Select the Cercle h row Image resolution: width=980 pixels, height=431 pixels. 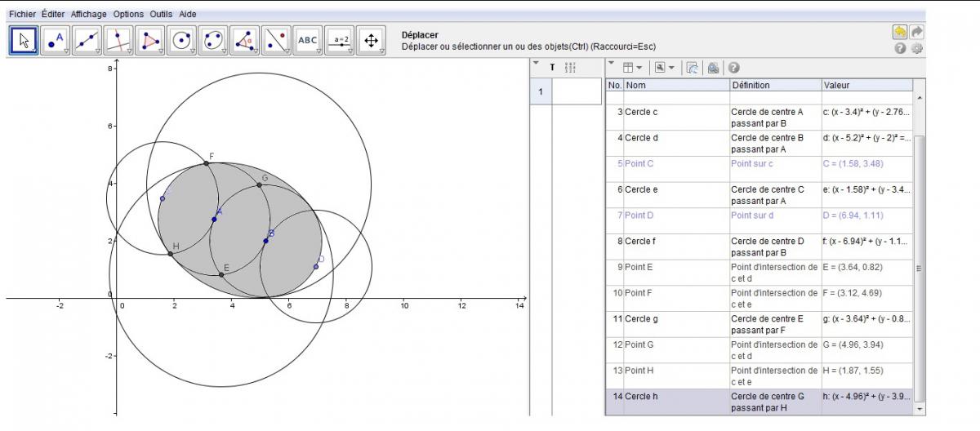[x=759, y=402]
